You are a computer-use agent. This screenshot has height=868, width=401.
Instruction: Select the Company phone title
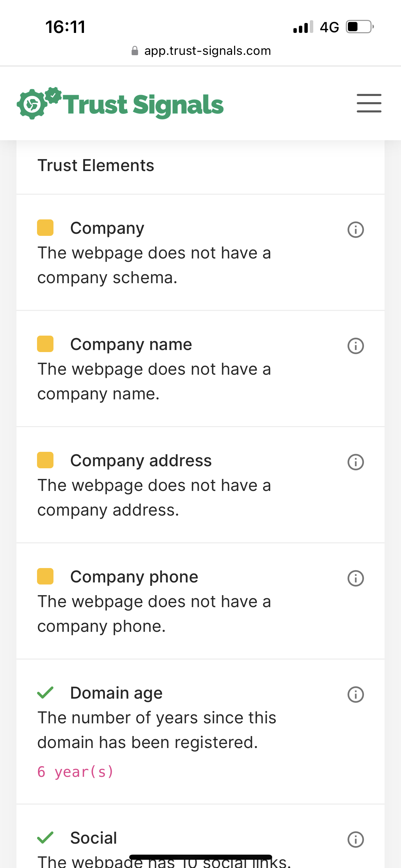click(x=134, y=577)
